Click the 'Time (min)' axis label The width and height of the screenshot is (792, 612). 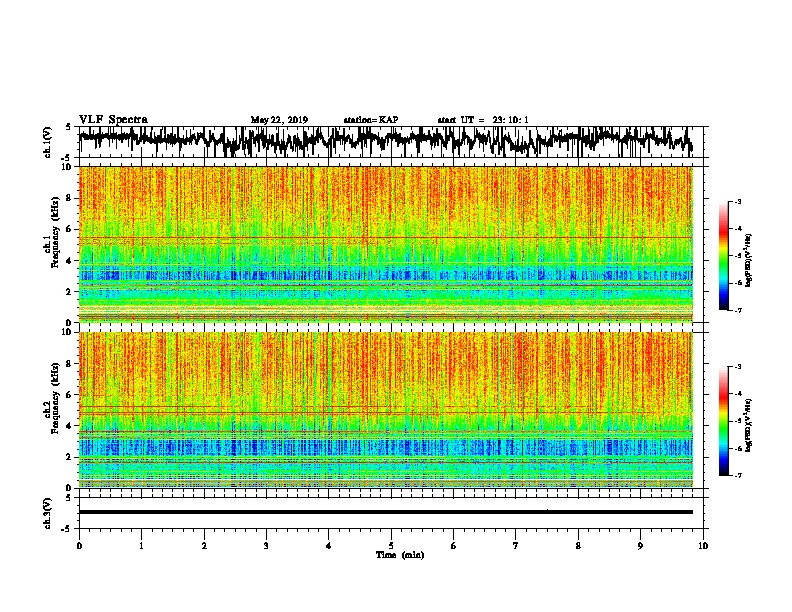400,555
